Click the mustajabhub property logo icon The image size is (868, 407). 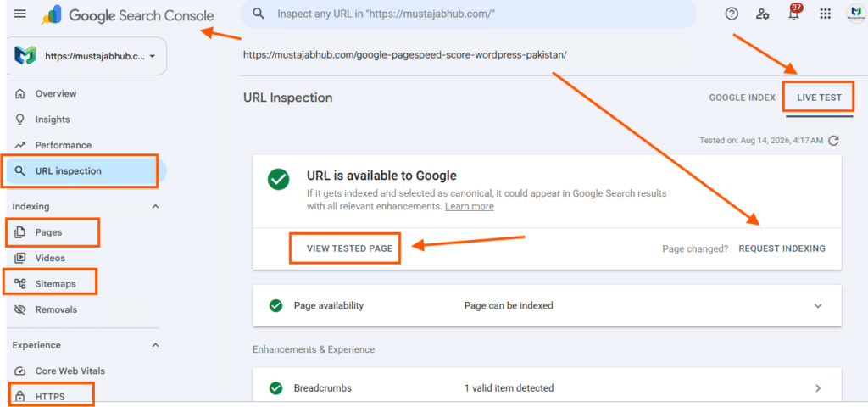point(25,56)
